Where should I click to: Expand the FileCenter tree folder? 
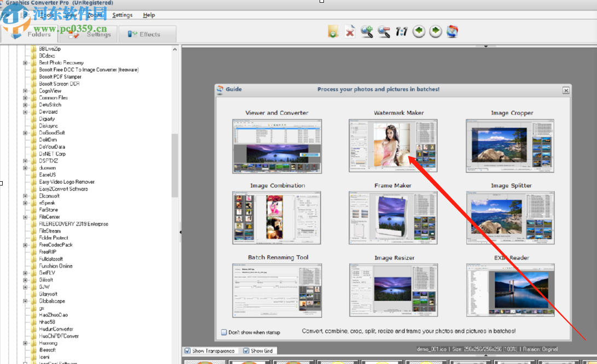(x=25, y=217)
